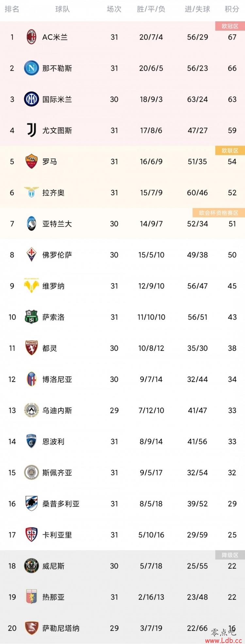Select the 萨勒尼塔纳 row at rank 20
This screenshot has width=245, height=644.
[122, 628]
